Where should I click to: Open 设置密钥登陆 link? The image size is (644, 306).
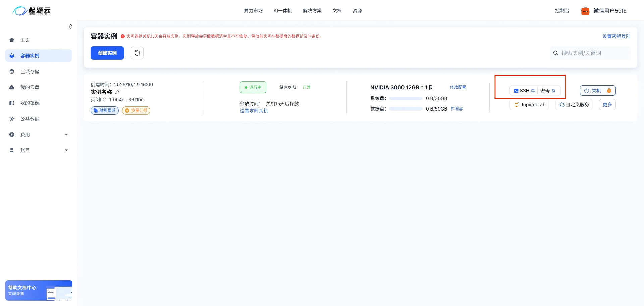tap(616, 36)
